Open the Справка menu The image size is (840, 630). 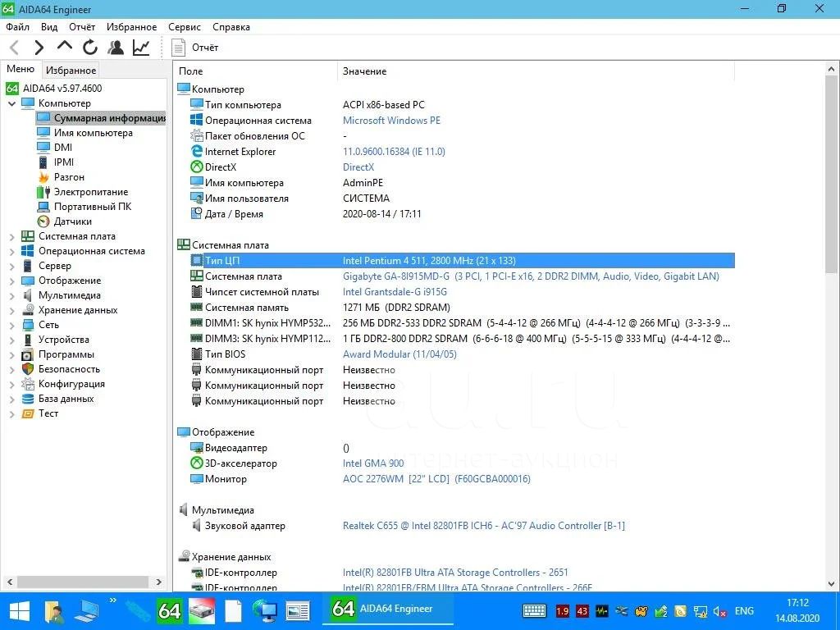coord(231,27)
